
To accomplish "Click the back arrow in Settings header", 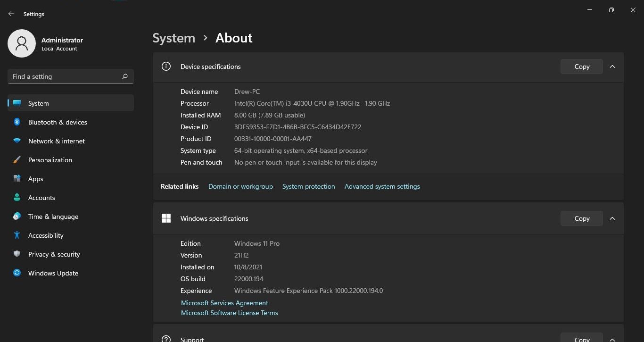I will [x=11, y=14].
